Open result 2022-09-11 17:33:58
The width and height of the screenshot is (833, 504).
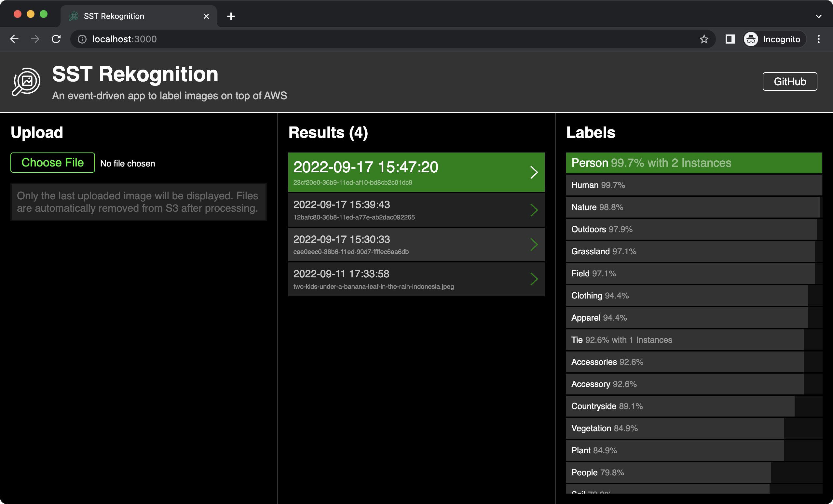[416, 279]
